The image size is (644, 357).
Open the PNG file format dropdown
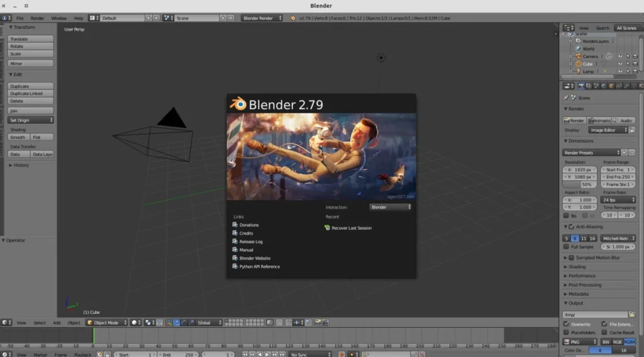[x=579, y=342]
